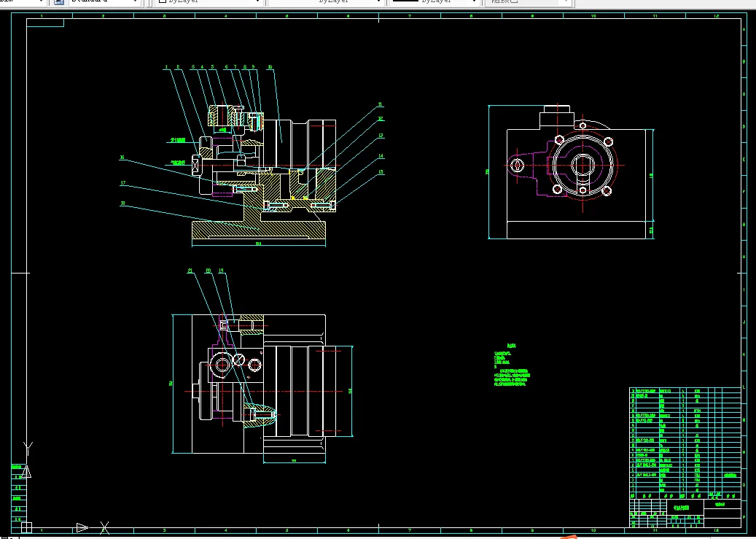The image size is (756, 539).
Task: Select part balloon number 5
Action: [212, 67]
